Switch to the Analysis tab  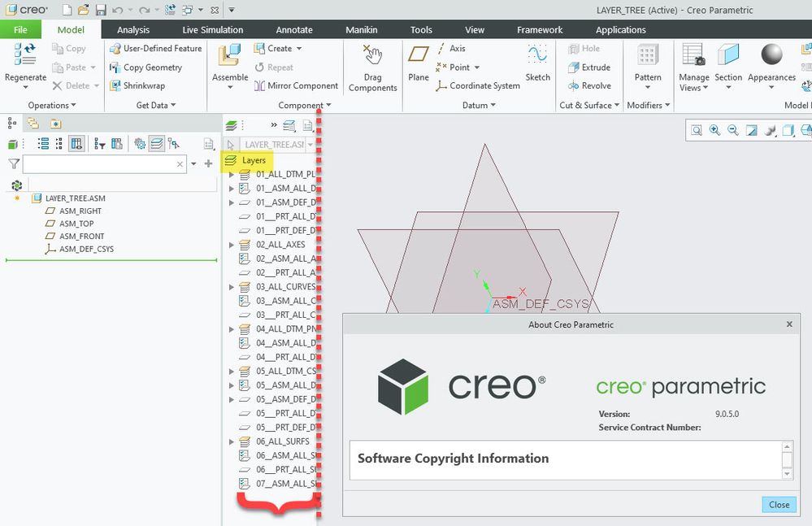point(133,29)
